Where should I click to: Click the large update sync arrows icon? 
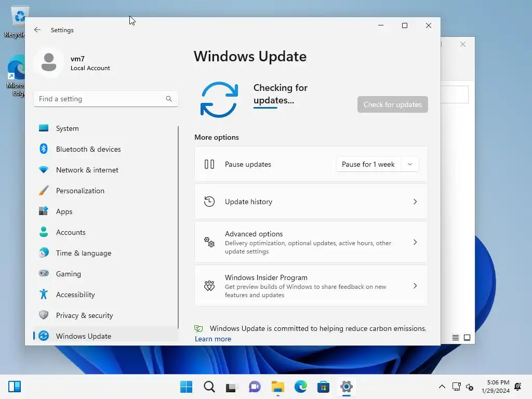pyautogui.click(x=219, y=99)
